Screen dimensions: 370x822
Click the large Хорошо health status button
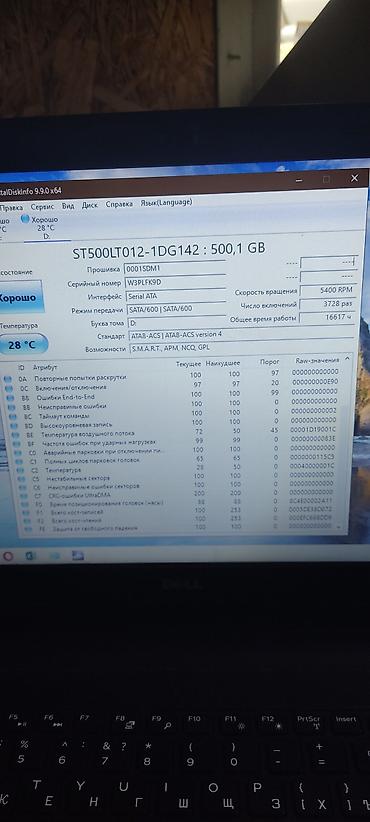[x=20, y=297]
